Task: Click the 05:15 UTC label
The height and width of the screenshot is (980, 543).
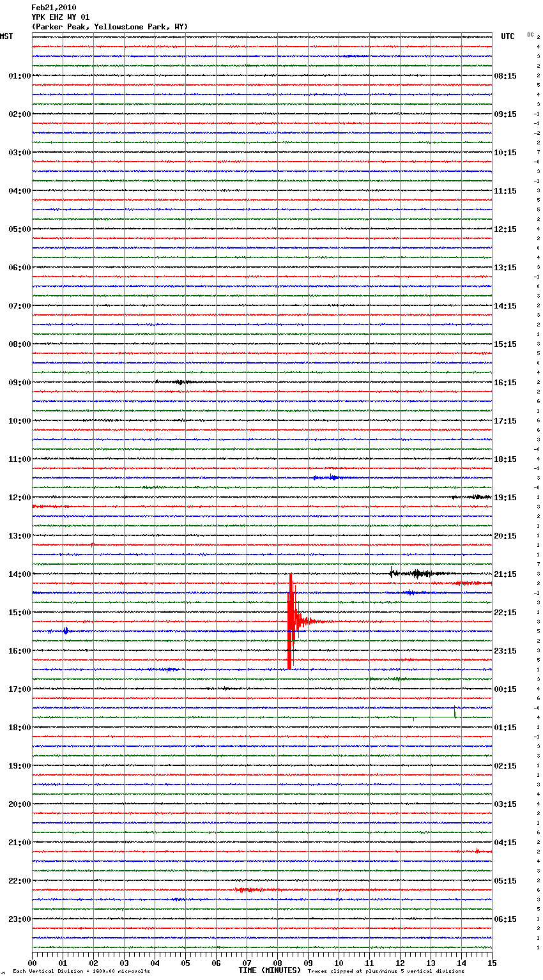Action: pyautogui.click(x=505, y=881)
